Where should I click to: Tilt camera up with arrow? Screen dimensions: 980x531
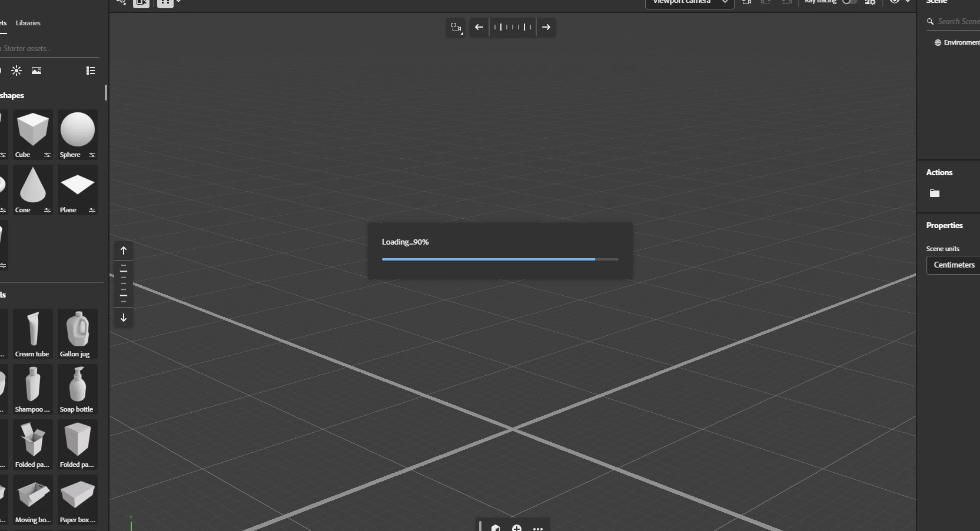coord(124,251)
